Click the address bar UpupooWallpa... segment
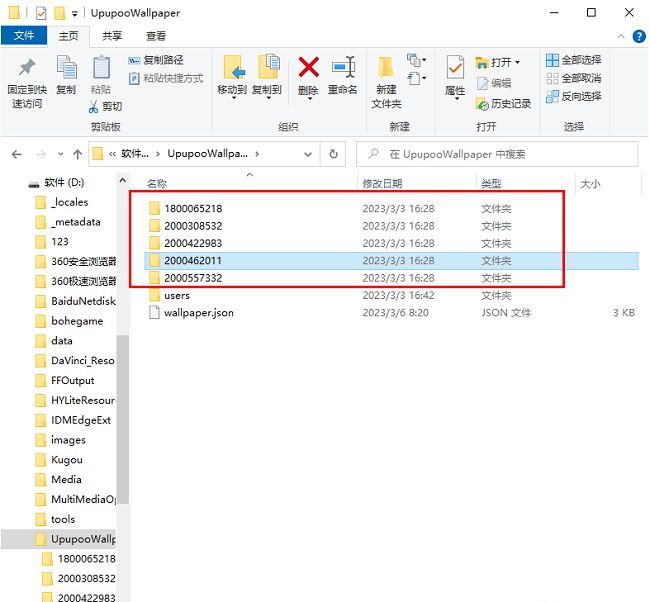 [x=207, y=154]
